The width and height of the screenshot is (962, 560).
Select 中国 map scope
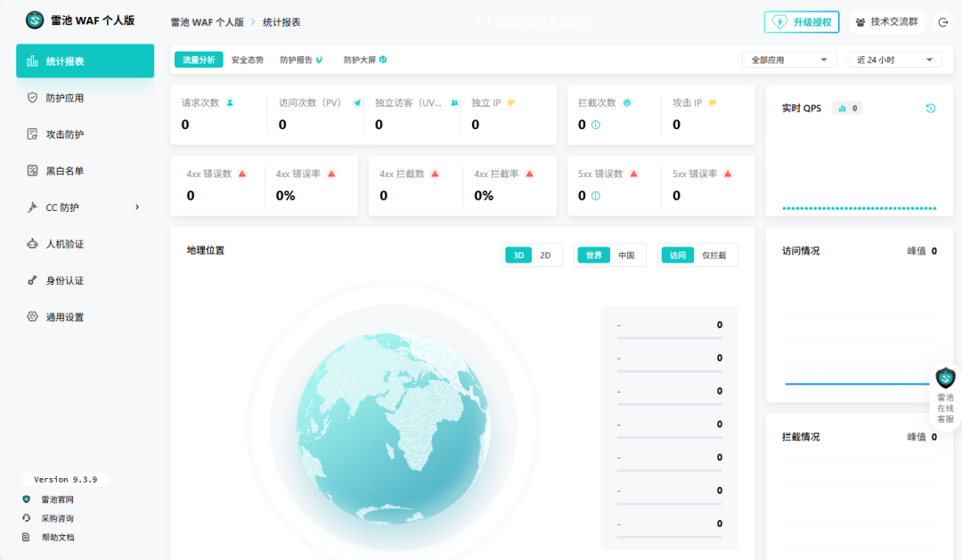(x=626, y=256)
